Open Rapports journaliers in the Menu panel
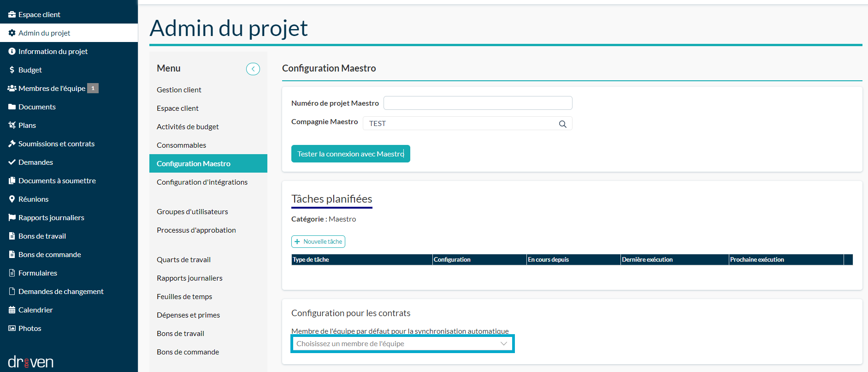Viewport: 868px width, 372px height. click(x=208, y=278)
